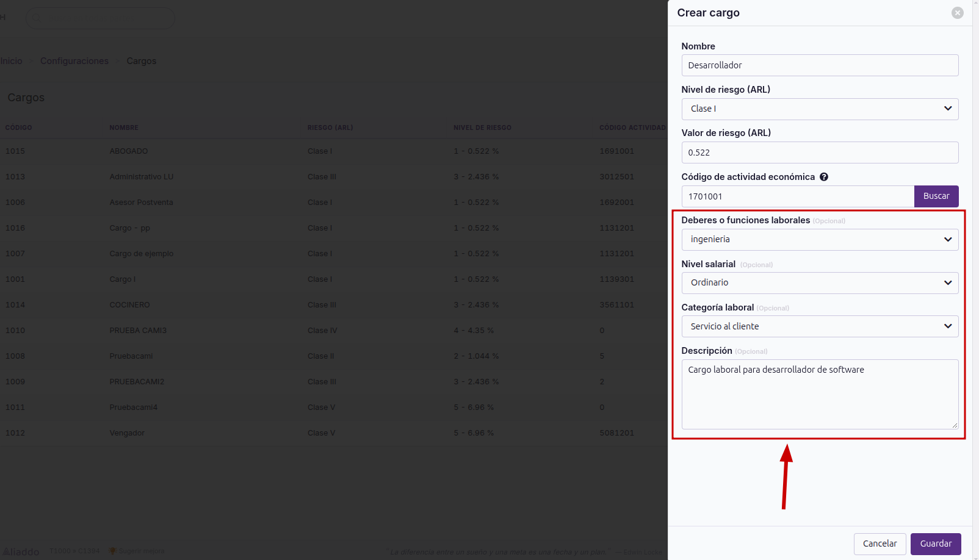
Task: Select the Vengador row name
Action: 127,433
